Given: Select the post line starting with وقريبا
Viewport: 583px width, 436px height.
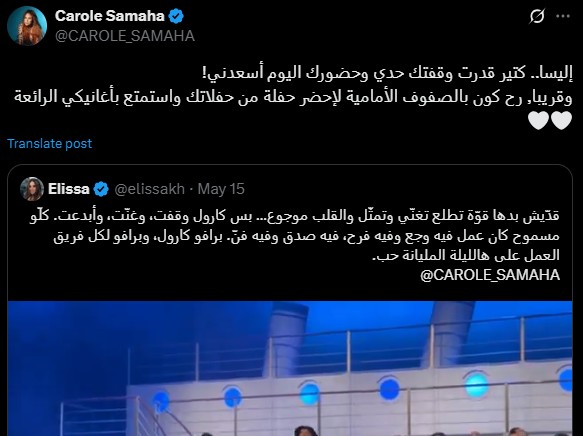Looking at the screenshot, I should 293,96.
